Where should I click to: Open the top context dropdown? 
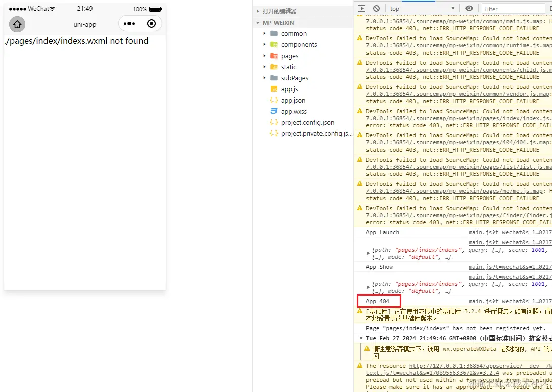coord(423,9)
